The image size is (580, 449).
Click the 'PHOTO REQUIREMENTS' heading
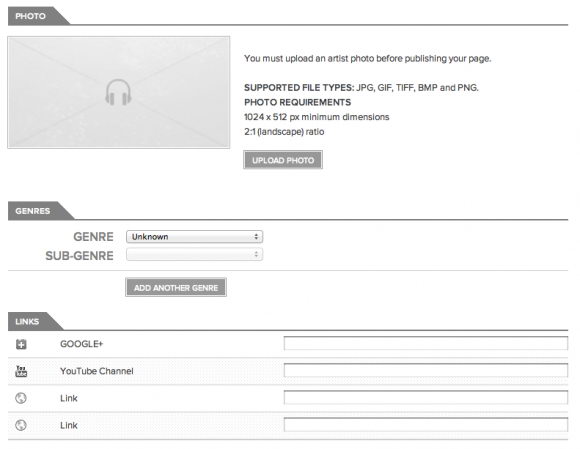pos(297,102)
